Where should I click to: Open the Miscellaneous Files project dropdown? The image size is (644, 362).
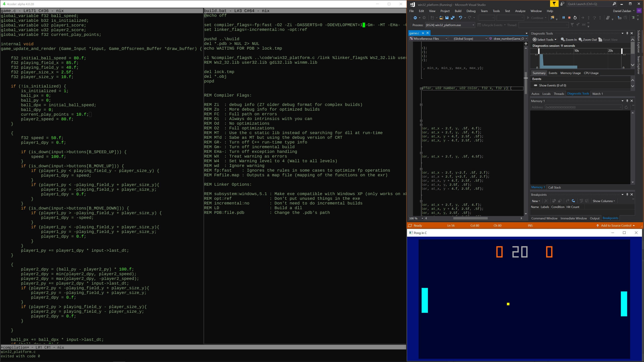point(429,39)
